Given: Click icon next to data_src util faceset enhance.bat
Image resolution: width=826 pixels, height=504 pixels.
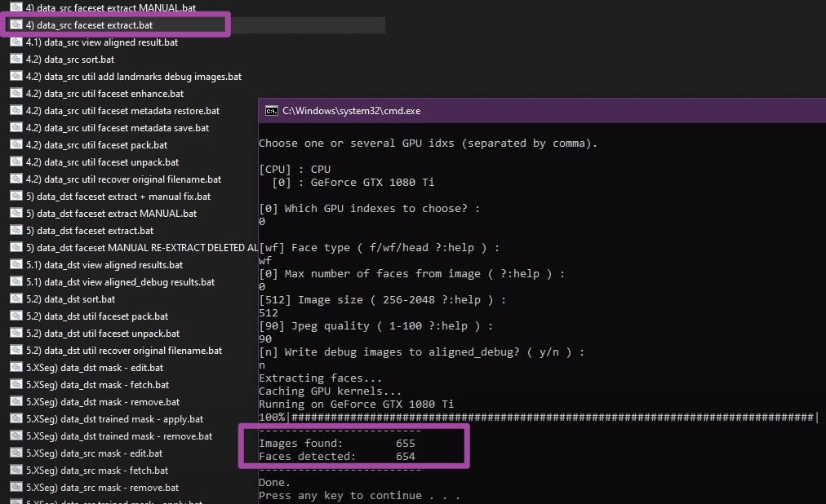Looking at the screenshot, I should click(x=16, y=94).
